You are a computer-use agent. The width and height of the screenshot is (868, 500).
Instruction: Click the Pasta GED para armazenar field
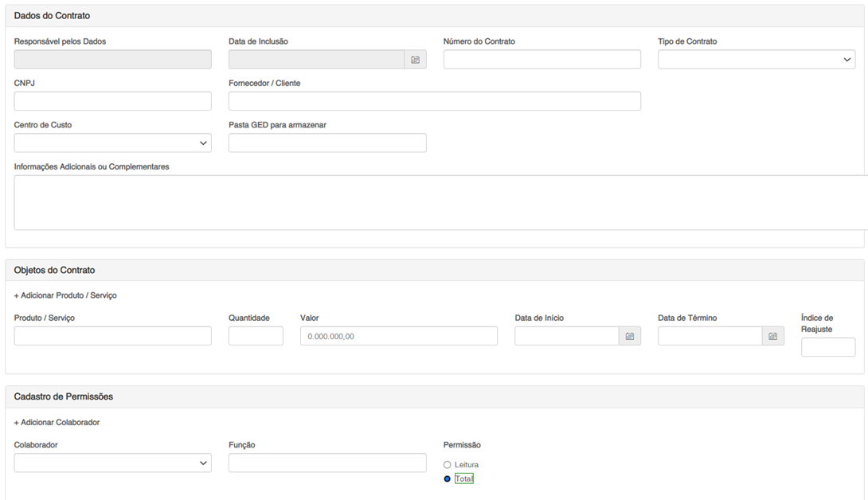(x=326, y=143)
